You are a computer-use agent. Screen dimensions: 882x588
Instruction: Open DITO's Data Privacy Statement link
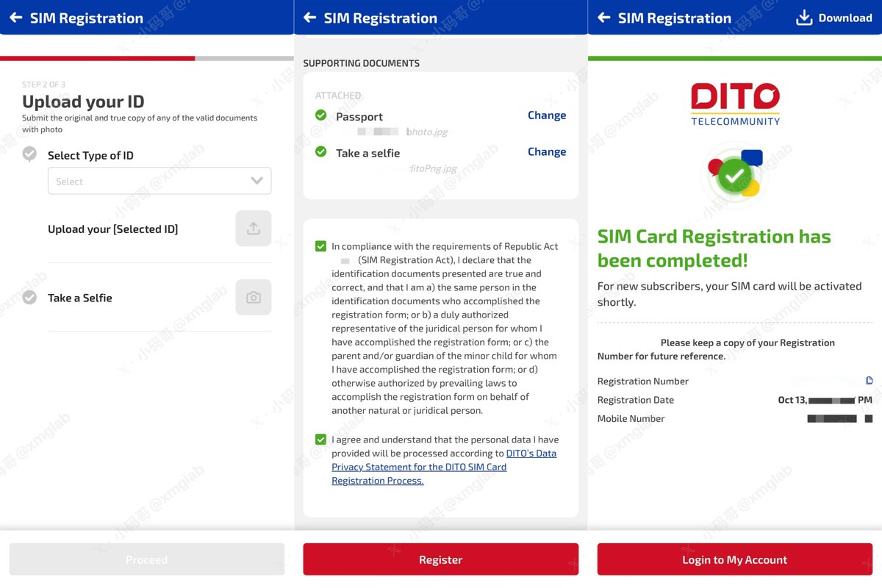[x=444, y=467]
